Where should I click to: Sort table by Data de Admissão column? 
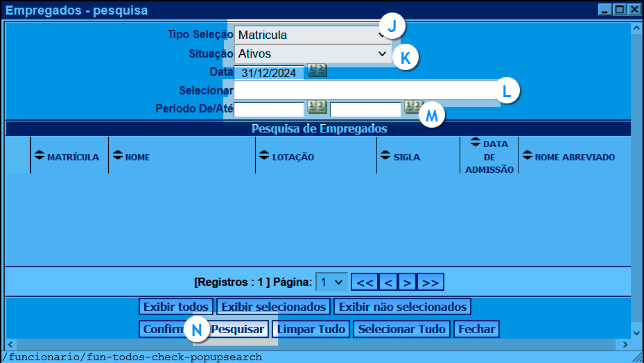(x=475, y=142)
